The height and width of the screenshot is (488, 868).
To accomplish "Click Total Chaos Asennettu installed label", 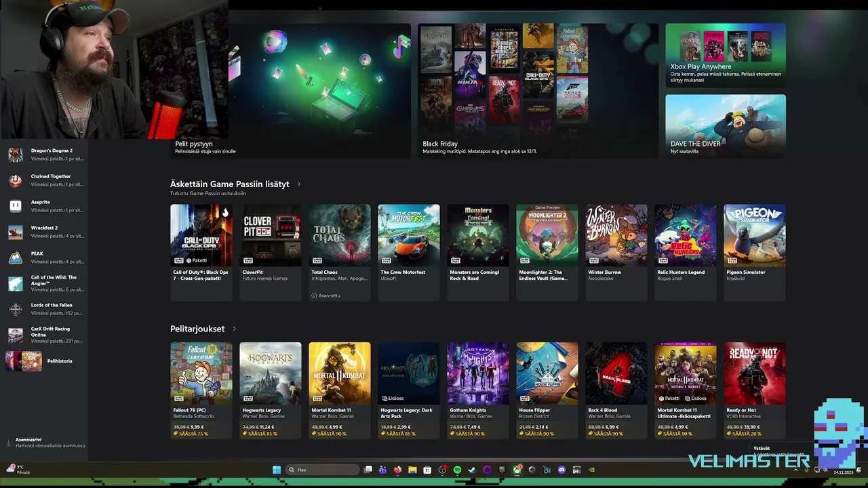I will 326,296.
